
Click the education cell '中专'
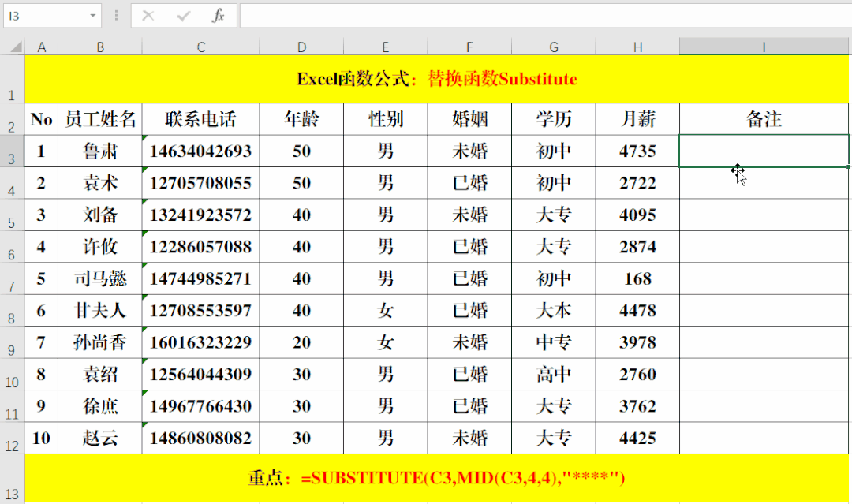[x=553, y=342]
